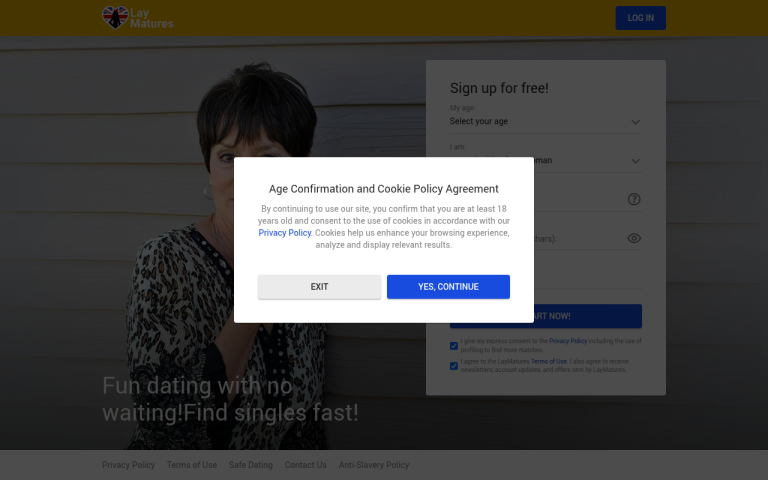The width and height of the screenshot is (768, 480).
Task: Click the Exit button in dialog
Action: coord(319,287)
